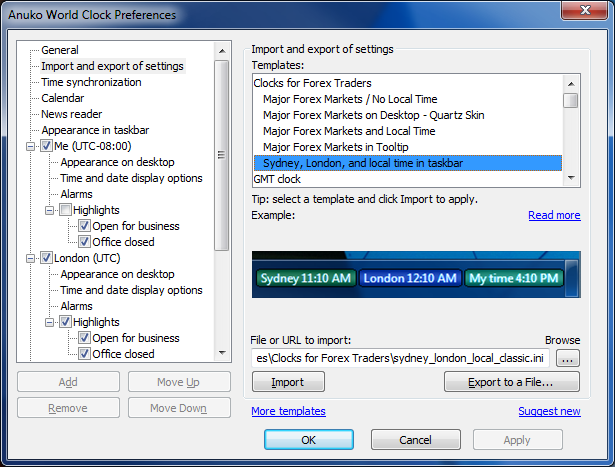The height and width of the screenshot is (467, 615).
Task: Click the Move Down button
Action: (179, 408)
